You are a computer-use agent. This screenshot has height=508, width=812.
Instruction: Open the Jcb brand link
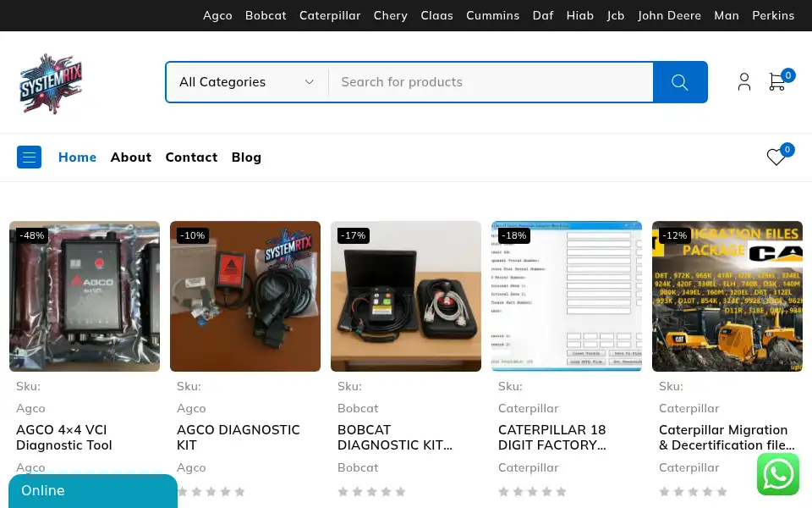pos(616,15)
